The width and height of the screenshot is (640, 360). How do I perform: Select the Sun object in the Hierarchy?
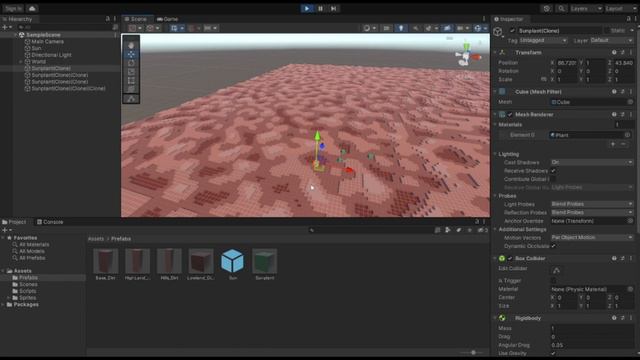tap(36, 48)
